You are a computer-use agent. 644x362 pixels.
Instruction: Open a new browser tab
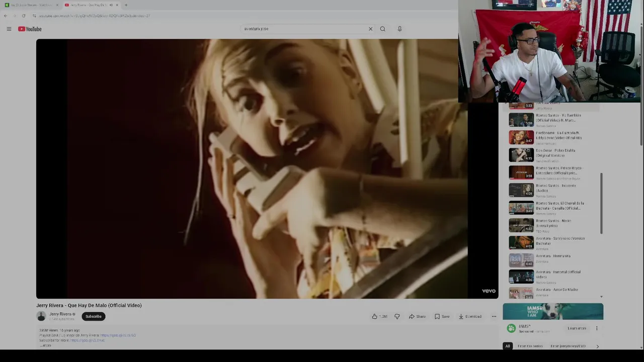126,5
